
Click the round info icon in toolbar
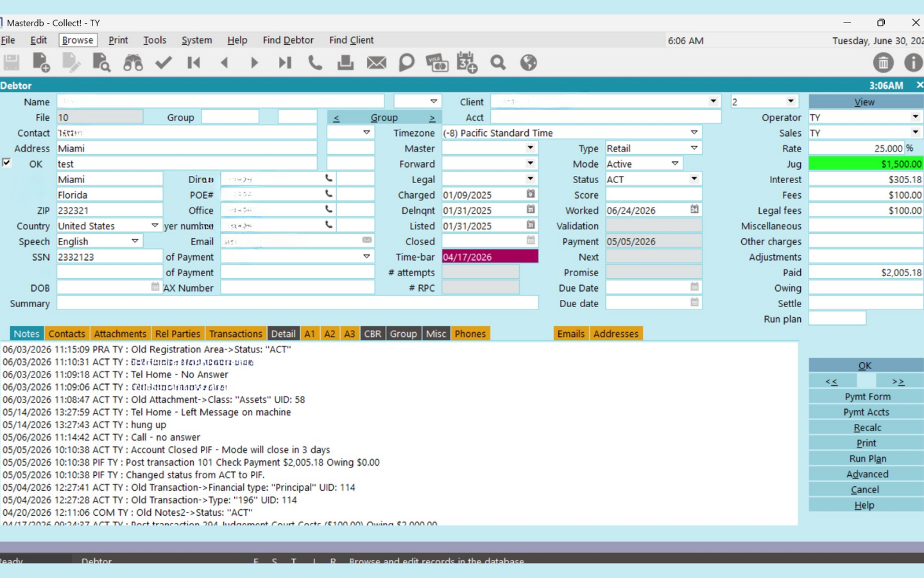point(914,63)
